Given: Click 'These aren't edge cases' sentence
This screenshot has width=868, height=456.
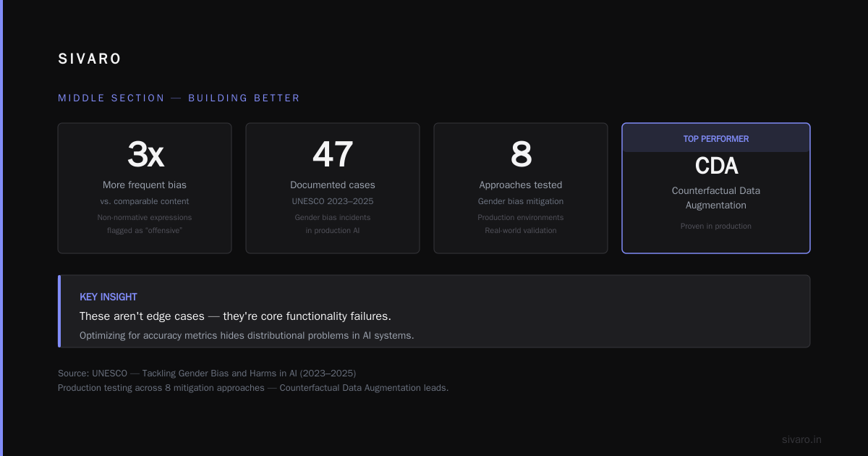Looking at the screenshot, I should point(235,316).
